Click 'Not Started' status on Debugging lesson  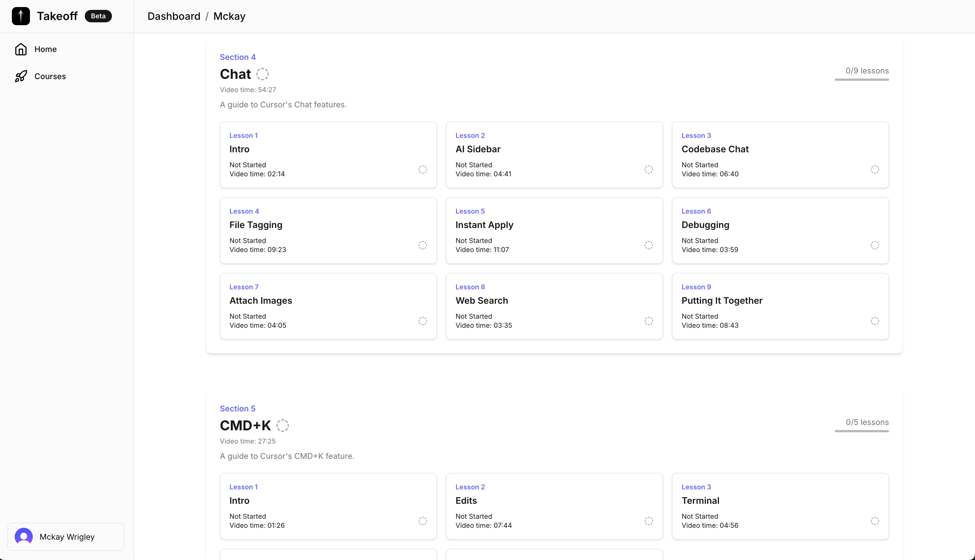(700, 241)
